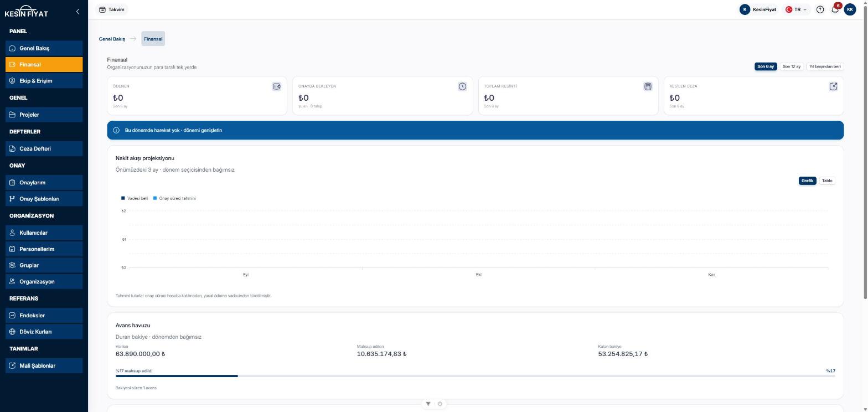Screen dimensions: 868x412
Task: Click the calculator icon on Toplam Kesinti card
Action: (648, 86)
